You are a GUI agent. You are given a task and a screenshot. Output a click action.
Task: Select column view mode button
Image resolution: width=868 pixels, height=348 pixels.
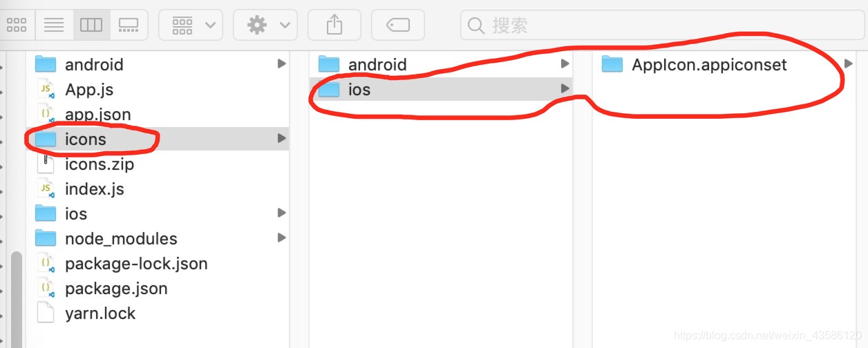tap(91, 26)
